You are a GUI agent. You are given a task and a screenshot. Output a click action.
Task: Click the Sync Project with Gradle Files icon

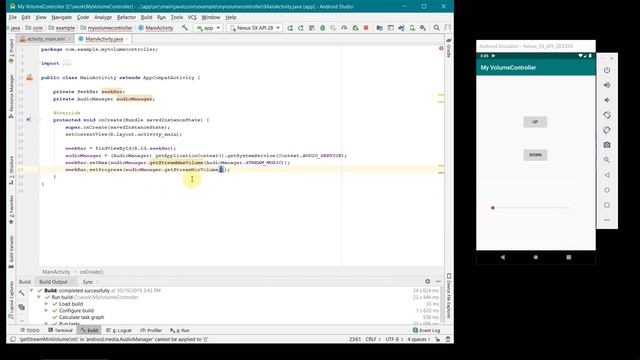click(401, 28)
